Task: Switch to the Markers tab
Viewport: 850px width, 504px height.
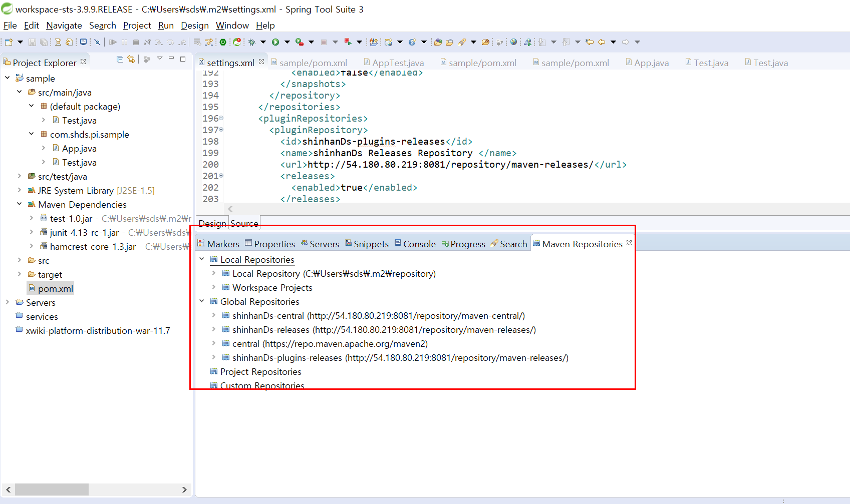Action: coord(218,244)
